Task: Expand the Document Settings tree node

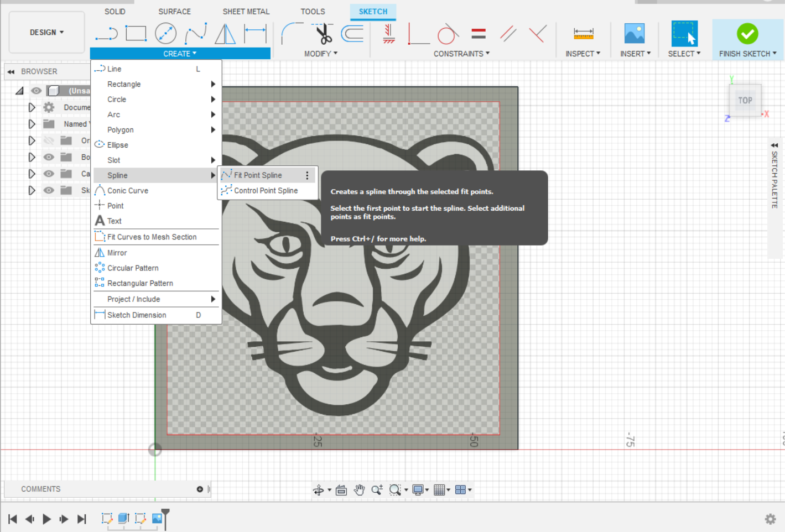Action: (32, 107)
